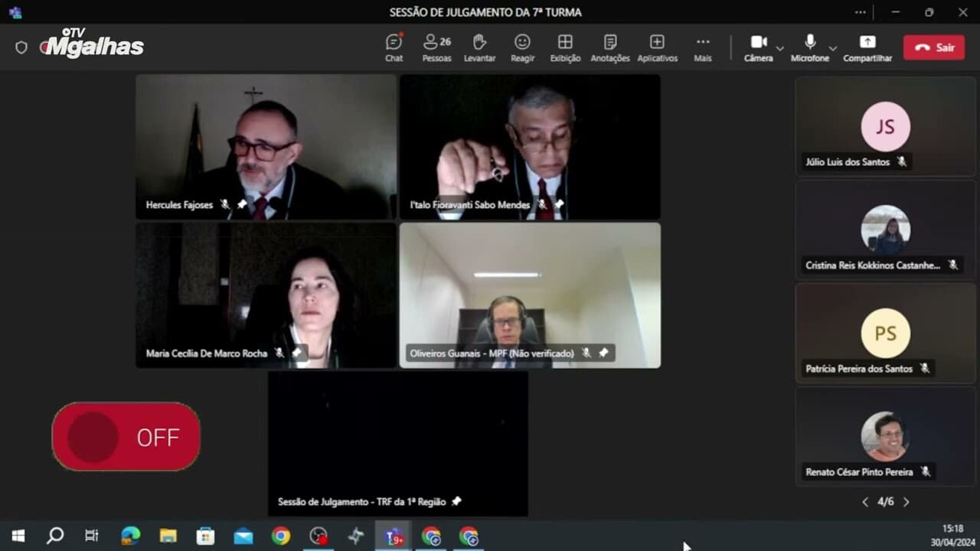Toggle the Microfone mute
980x551 pixels.
click(809, 47)
